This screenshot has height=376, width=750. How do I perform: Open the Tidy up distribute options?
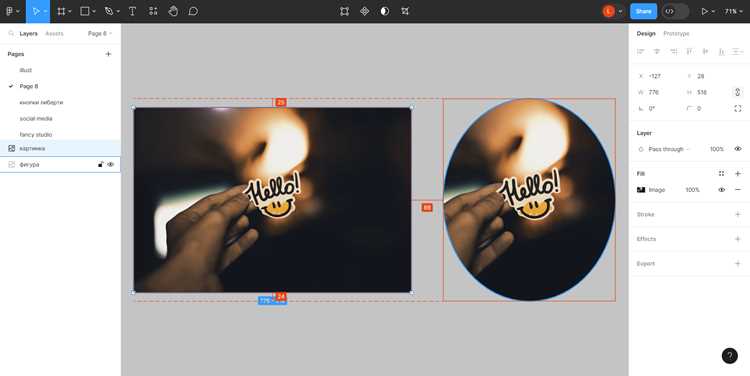pos(738,51)
